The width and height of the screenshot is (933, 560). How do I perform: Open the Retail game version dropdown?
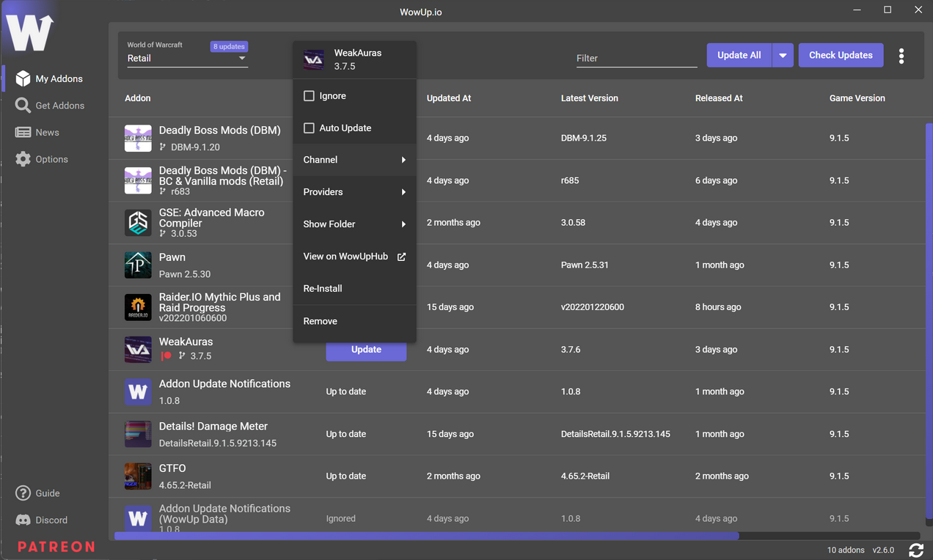pyautogui.click(x=187, y=59)
